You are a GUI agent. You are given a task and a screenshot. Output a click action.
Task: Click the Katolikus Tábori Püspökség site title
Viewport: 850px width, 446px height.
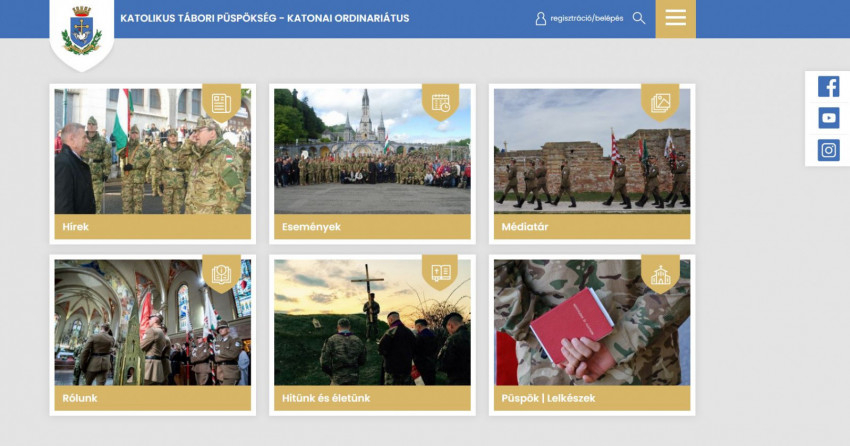click(x=264, y=18)
